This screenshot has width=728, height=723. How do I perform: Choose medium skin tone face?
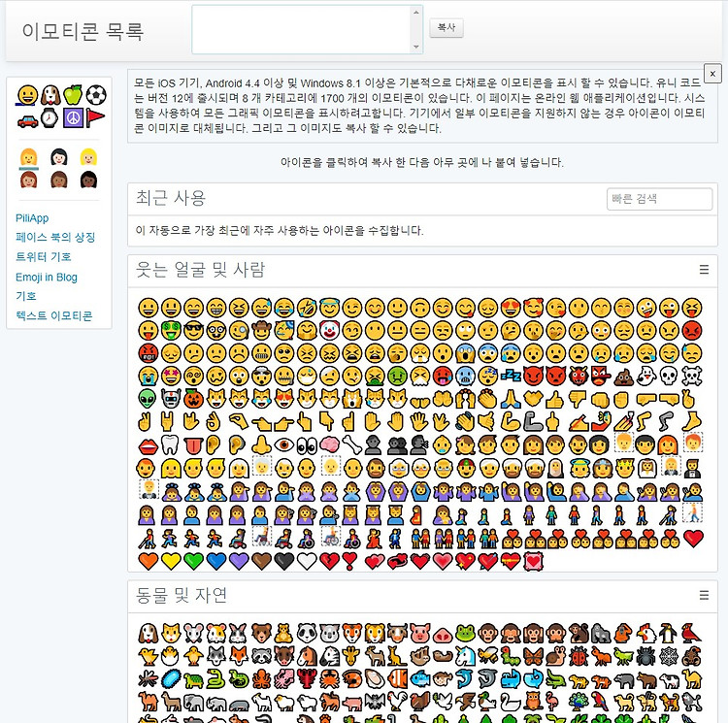coord(29,181)
